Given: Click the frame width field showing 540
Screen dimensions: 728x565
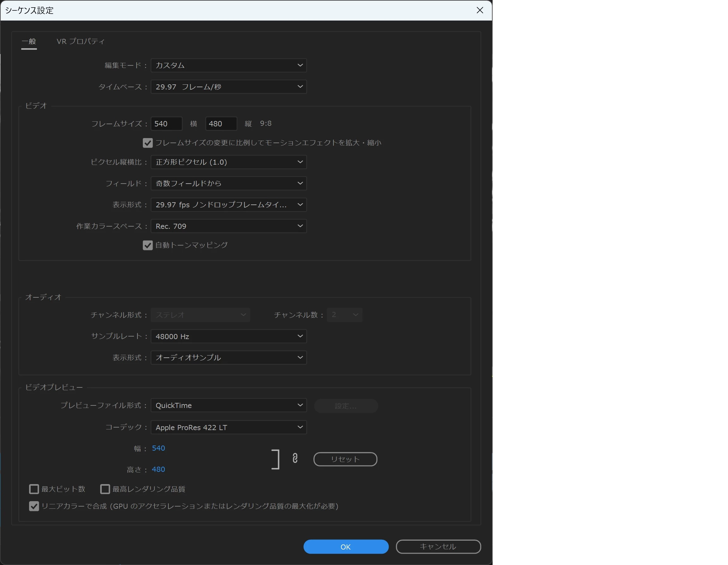Looking at the screenshot, I should (166, 124).
